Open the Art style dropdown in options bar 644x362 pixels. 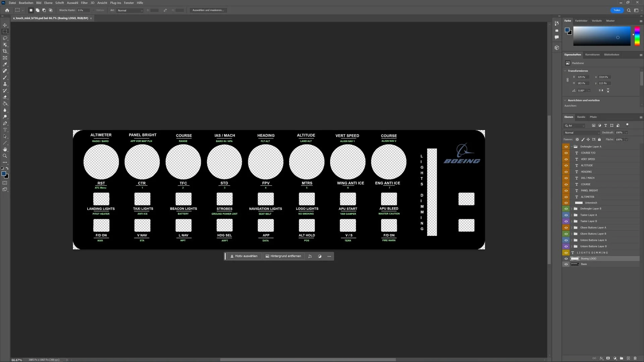pos(130,10)
